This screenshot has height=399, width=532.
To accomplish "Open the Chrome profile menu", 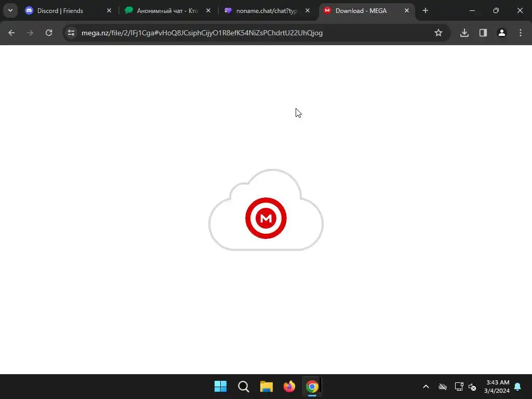I will pyautogui.click(x=501, y=33).
